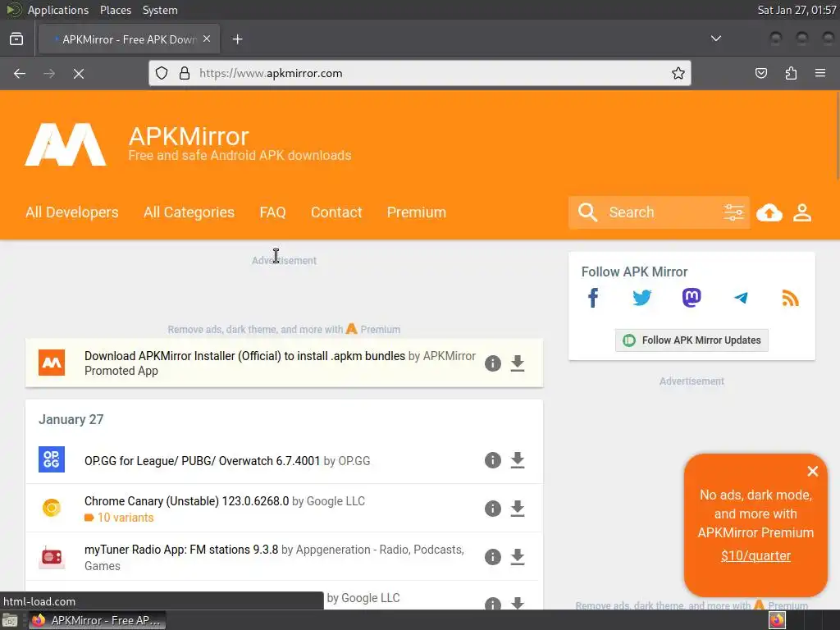Open Applications menu in top panel
The height and width of the screenshot is (630, 840).
tap(58, 10)
